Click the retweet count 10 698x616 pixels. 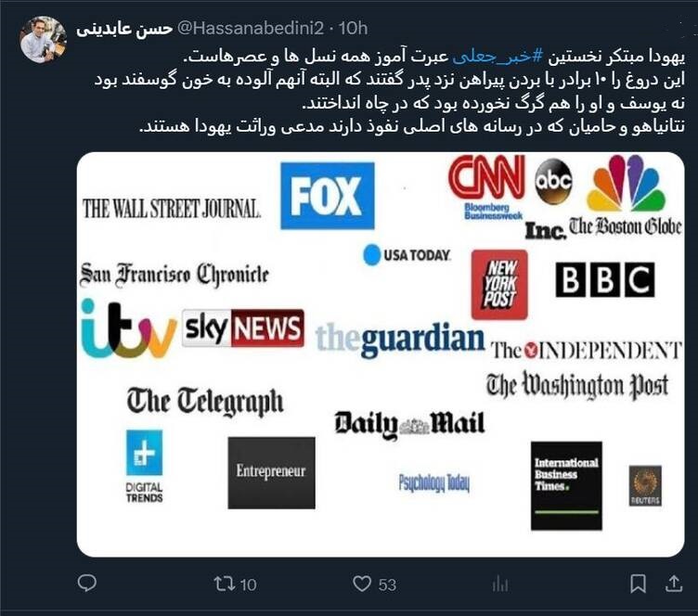click(x=249, y=584)
